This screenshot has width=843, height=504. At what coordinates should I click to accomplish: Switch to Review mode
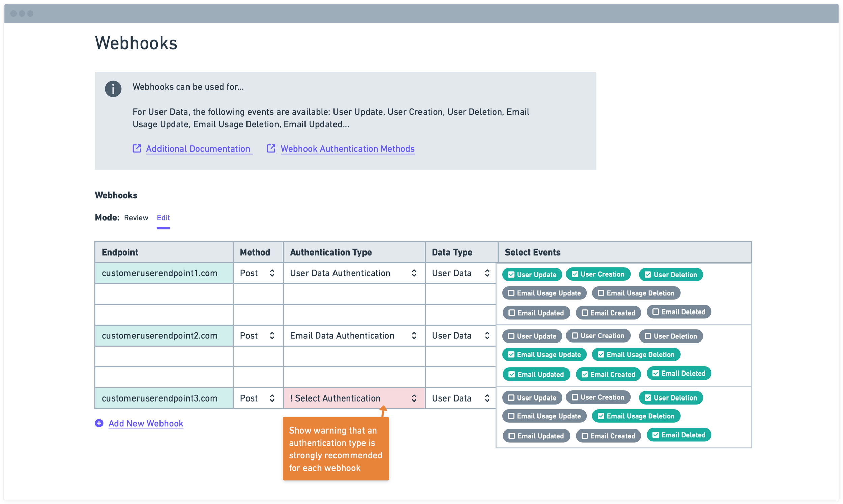click(x=136, y=218)
